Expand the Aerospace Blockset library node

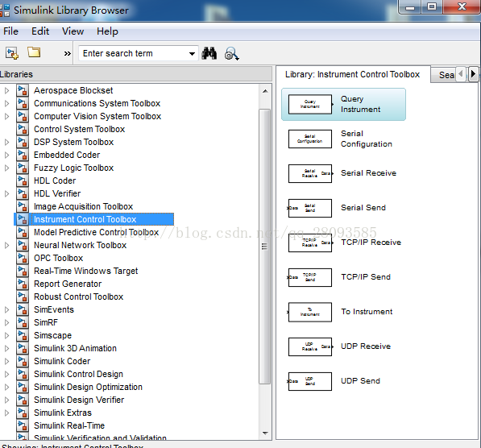[x=6, y=90]
